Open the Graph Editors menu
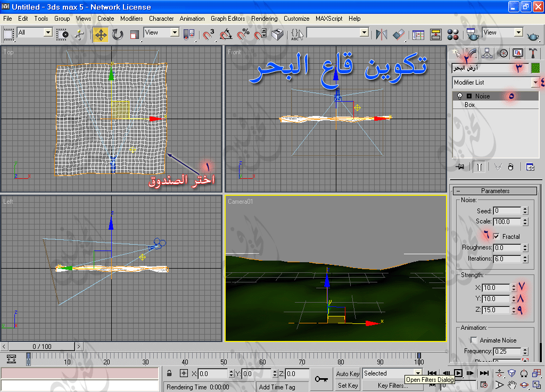The height and width of the screenshot is (392, 545). pyautogui.click(x=228, y=19)
